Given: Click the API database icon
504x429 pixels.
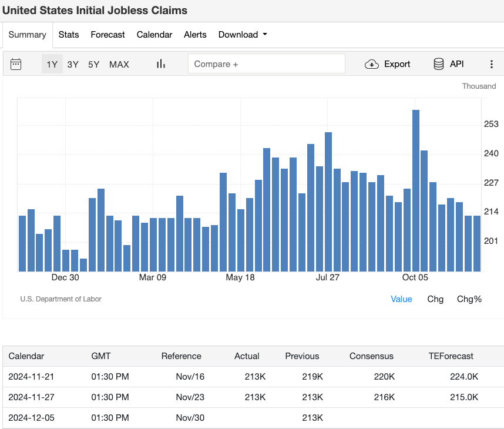Looking at the screenshot, I should pyautogui.click(x=438, y=64).
